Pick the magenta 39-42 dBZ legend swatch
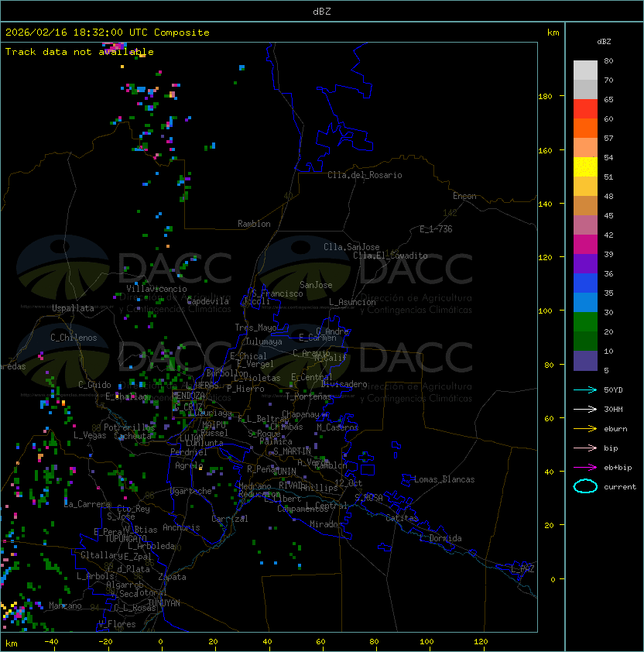644x652 pixels. point(585,245)
